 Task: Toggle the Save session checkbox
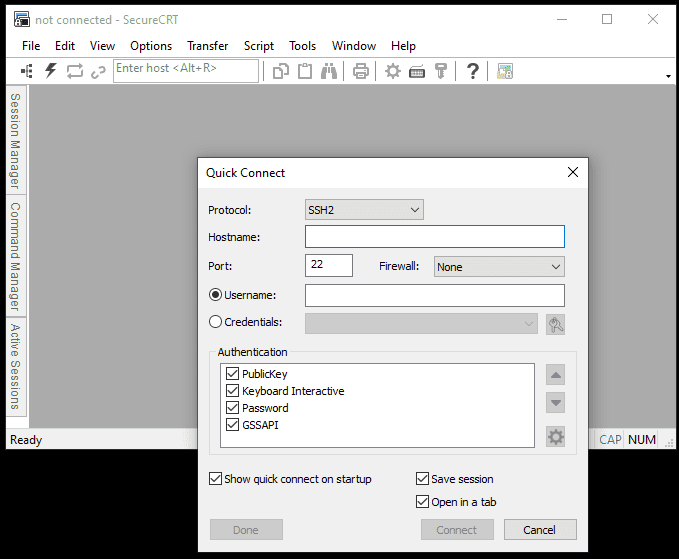pos(422,478)
